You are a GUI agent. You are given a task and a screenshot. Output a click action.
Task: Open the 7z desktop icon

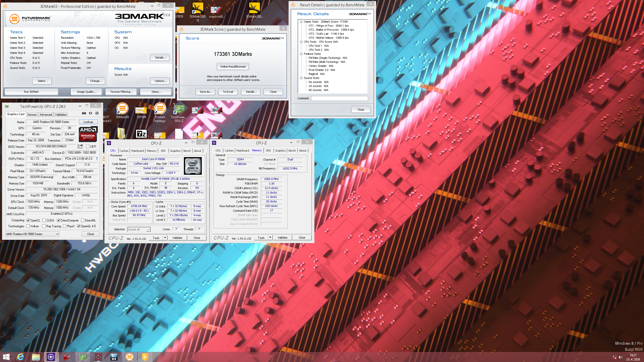click(x=141, y=134)
